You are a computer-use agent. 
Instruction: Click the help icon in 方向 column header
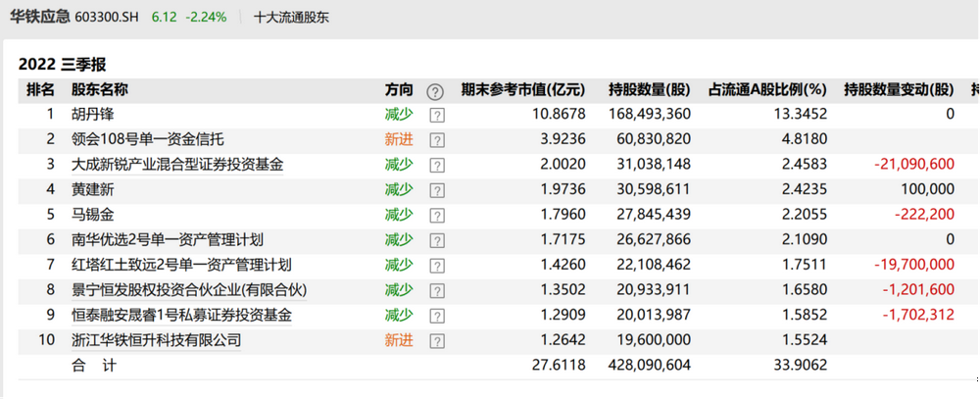click(436, 90)
